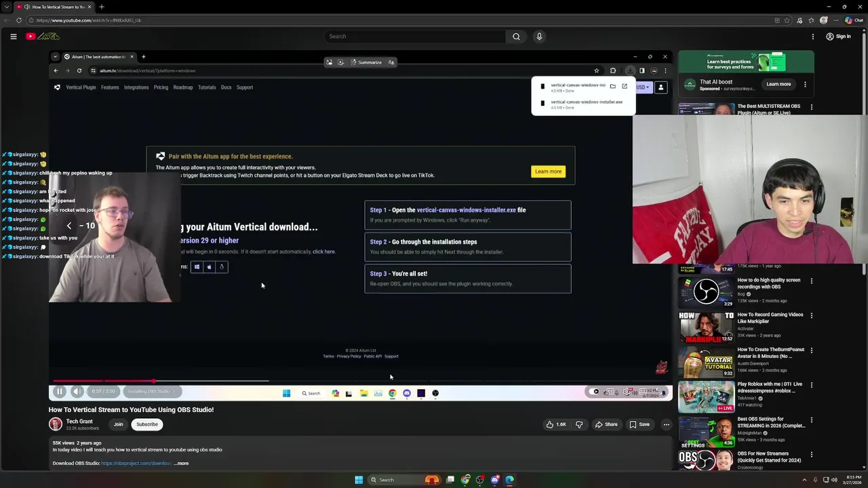This screenshot has width=868, height=488.
Task: Subscribe to the Tech Grant channel
Action: [146, 424]
